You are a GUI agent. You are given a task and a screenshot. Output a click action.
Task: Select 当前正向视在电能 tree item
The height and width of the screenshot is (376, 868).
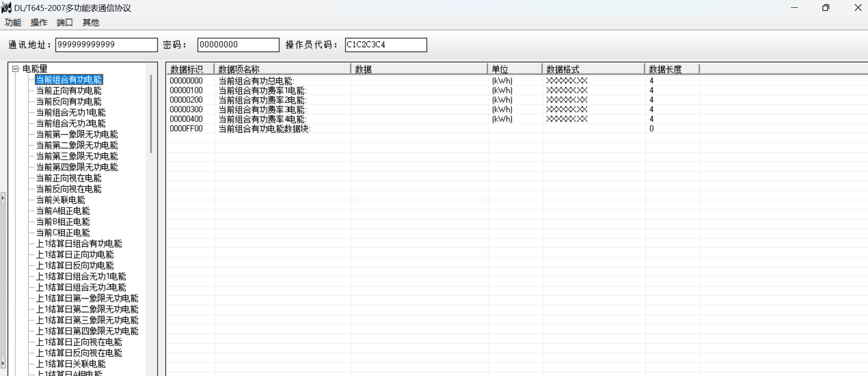pos(69,178)
